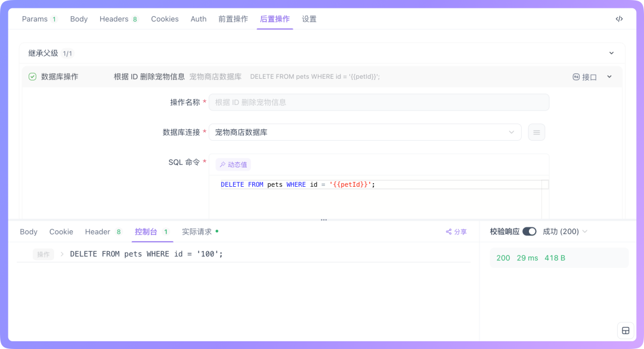Switch to the Cookies tab

[165, 18]
